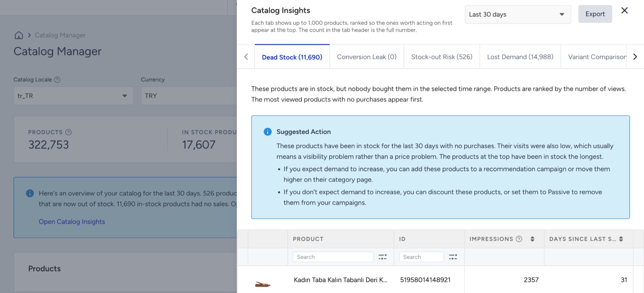Screen dimensions: 644x293
Task: Click the home icon in breadcrumb
Action: coord(19,35)
